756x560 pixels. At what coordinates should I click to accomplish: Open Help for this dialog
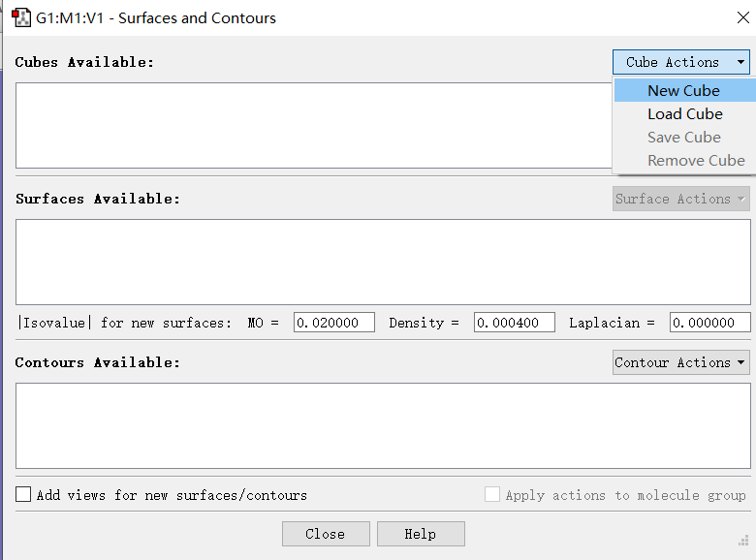click(x=421, y=534)
